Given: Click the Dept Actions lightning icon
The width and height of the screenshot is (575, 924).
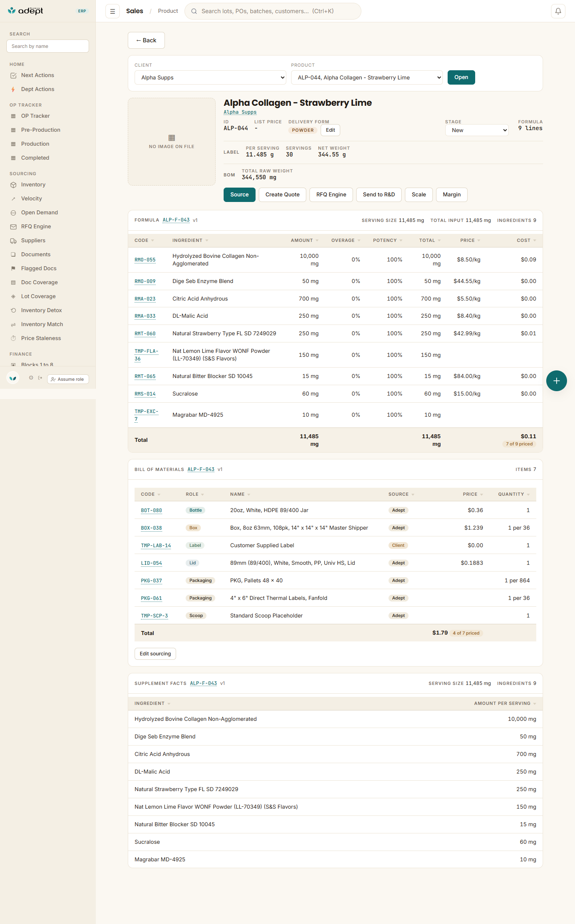Looking at the screenshot, I should [13, 89].
